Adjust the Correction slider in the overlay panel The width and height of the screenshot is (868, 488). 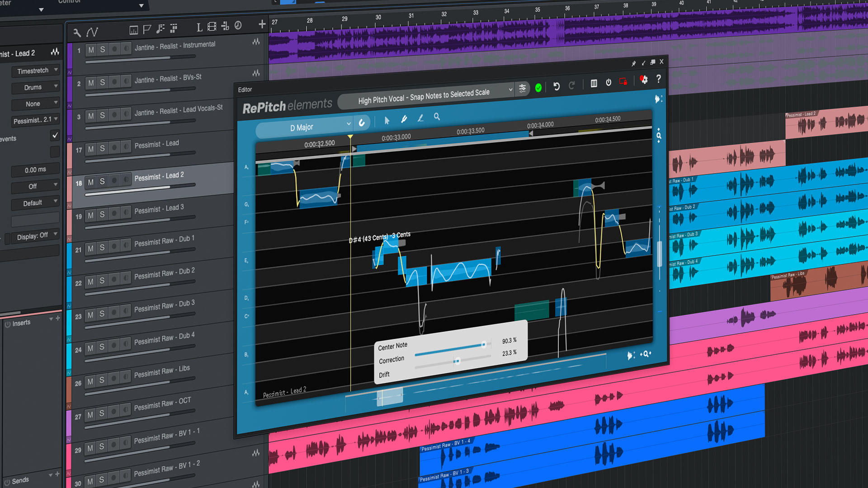point(457,361)
